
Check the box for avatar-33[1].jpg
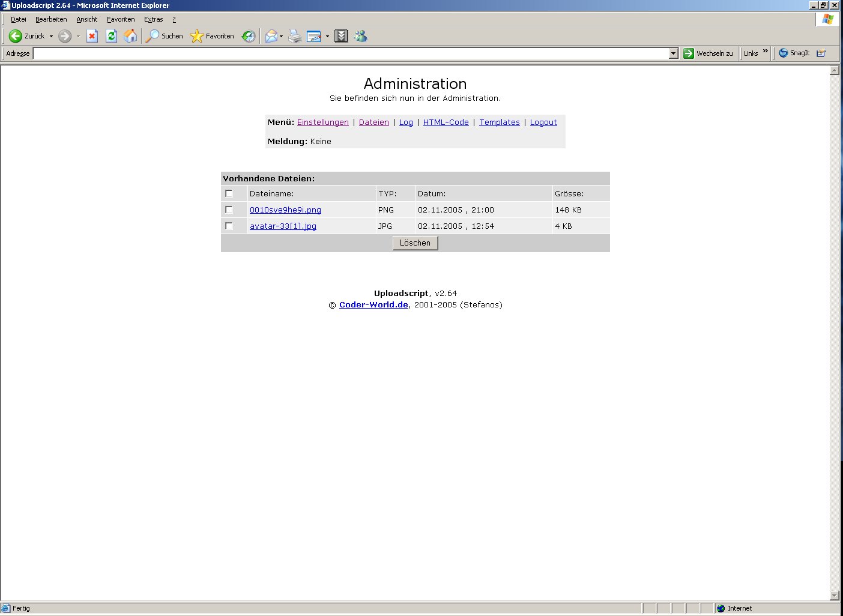pos(229,226)
